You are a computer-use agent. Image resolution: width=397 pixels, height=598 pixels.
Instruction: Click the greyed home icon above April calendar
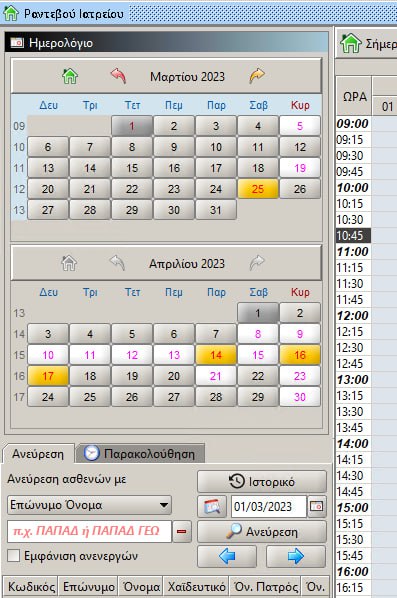click(69, 263)
